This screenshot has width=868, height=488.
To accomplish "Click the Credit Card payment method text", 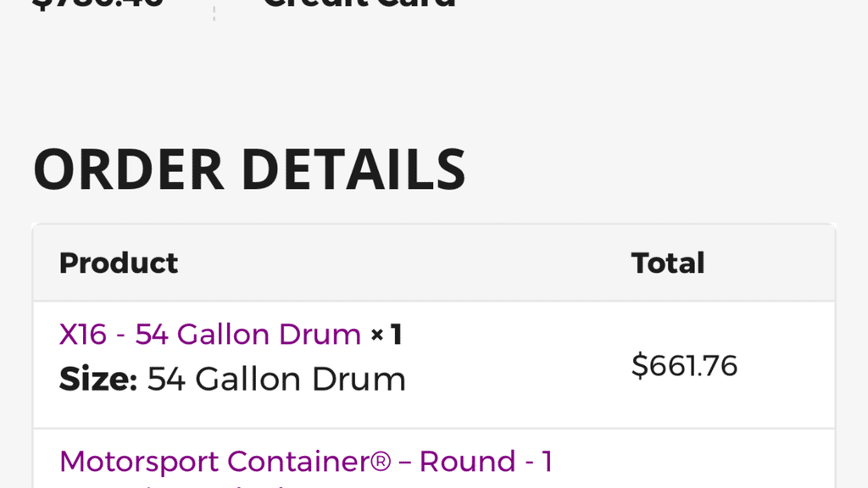I will (359, 4).
